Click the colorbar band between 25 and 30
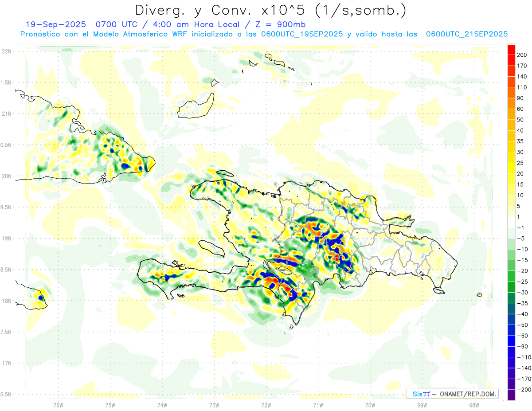Viewport: 532px width, 411px height. point(512,157)
